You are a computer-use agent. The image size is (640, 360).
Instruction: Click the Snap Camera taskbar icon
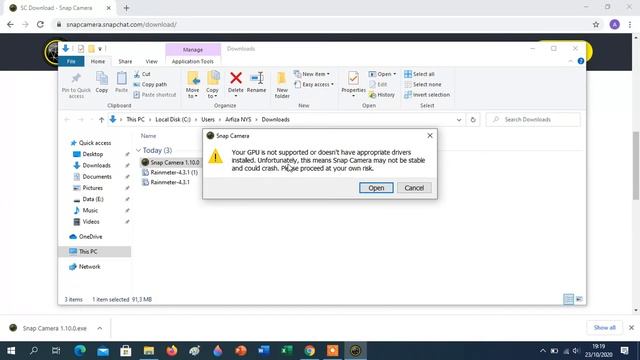[356, 351]
